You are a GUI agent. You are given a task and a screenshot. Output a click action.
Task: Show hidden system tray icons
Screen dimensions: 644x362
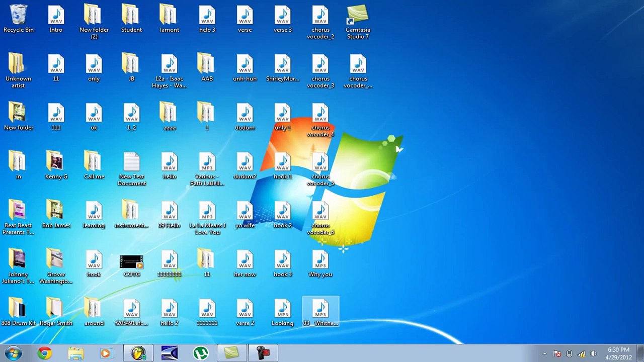(x=544, y=354)
